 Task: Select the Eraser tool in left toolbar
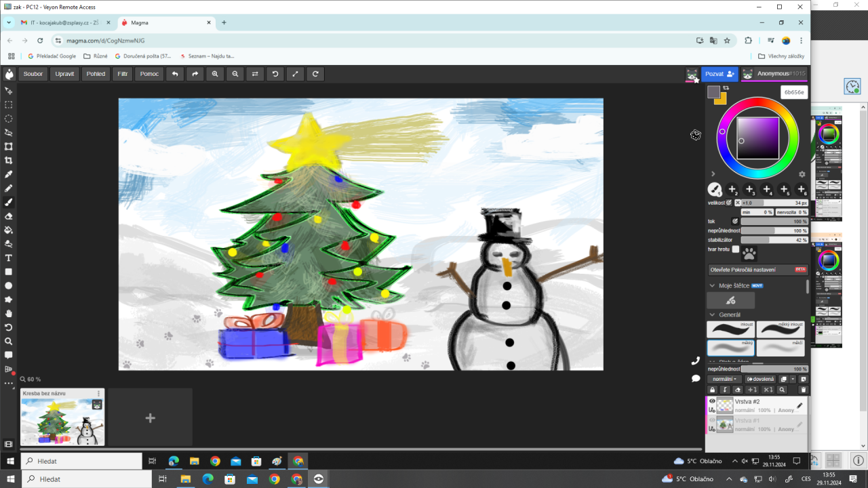coord(9,216)
